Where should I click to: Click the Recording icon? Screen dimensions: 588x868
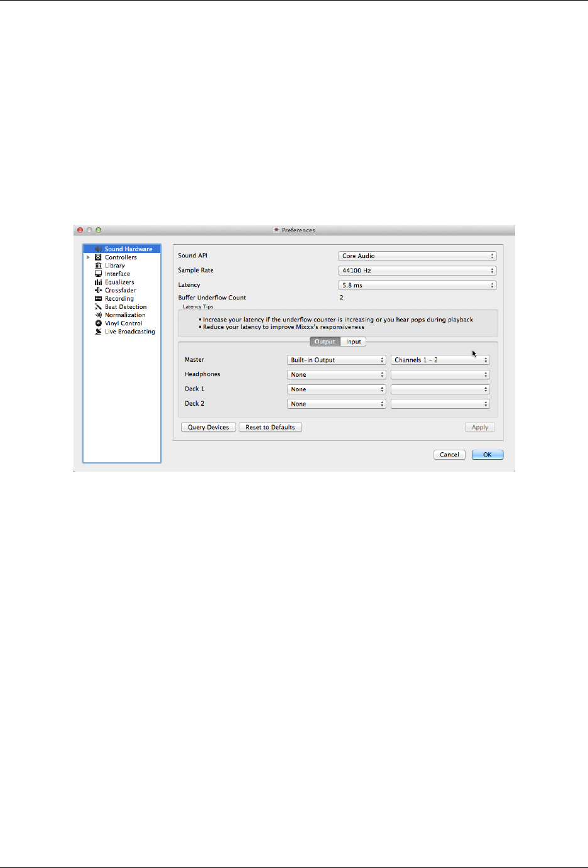98,298
